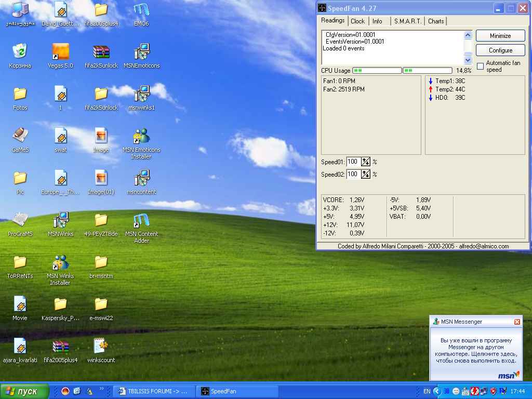Switch to the Charts tab
Screen dimensions: 532x399
click(436, 21)
